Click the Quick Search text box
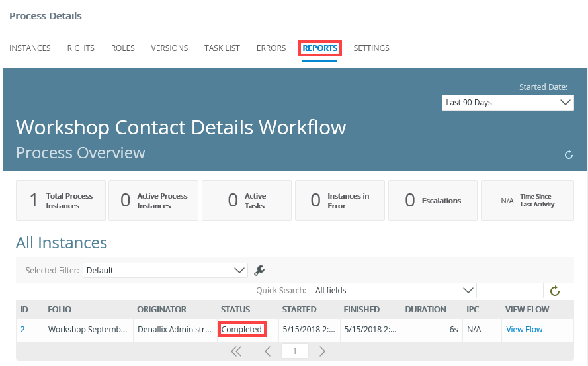Viewport: 588px width, 366px height. pos(511,290)
